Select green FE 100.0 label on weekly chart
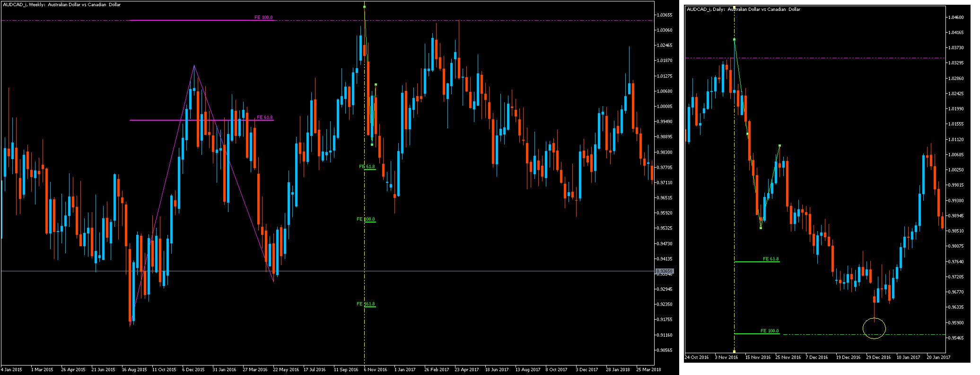Screen dimensions: 980x375 366,219
